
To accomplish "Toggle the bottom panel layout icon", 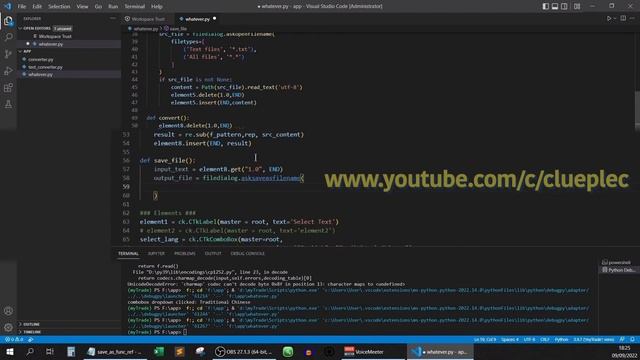I will (x=555, y=6).
